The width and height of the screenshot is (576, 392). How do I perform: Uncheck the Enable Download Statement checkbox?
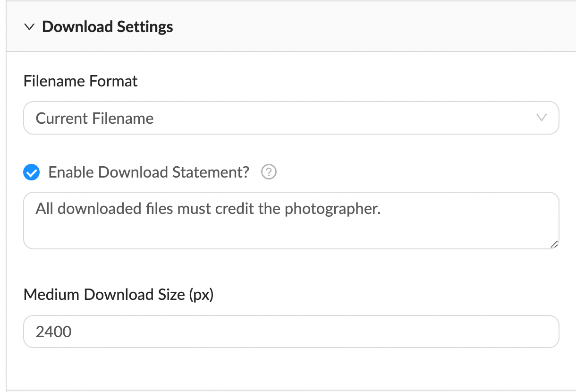point(32,173)
